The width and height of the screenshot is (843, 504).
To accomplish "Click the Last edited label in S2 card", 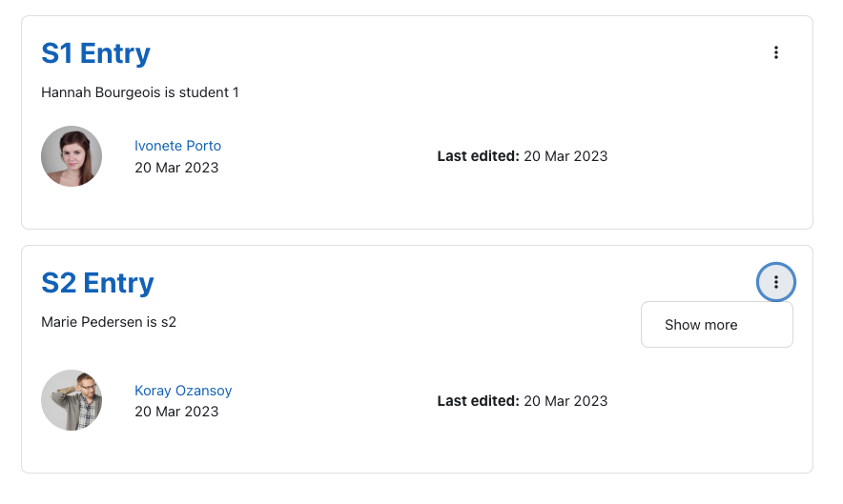I will coord(478,401).
